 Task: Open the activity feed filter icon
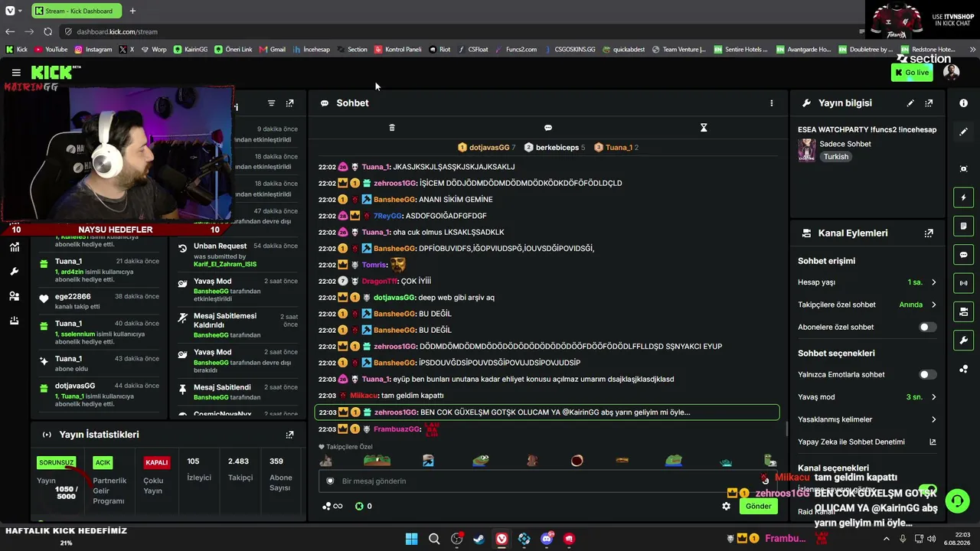(x=271, y=103)
